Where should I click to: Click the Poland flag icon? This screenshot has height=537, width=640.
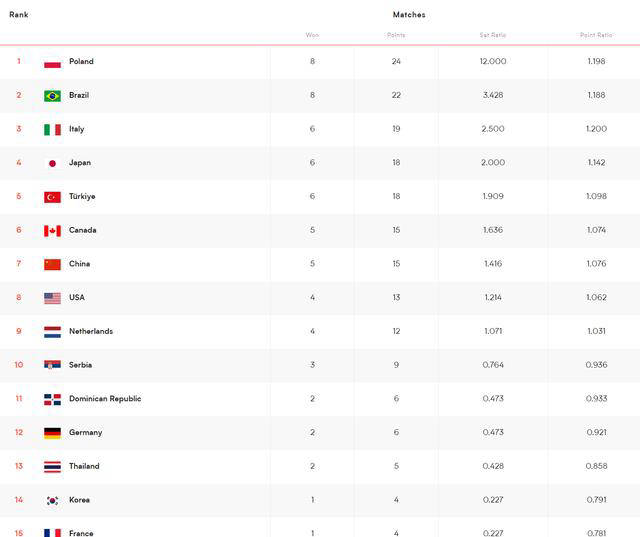click(52, 62)
